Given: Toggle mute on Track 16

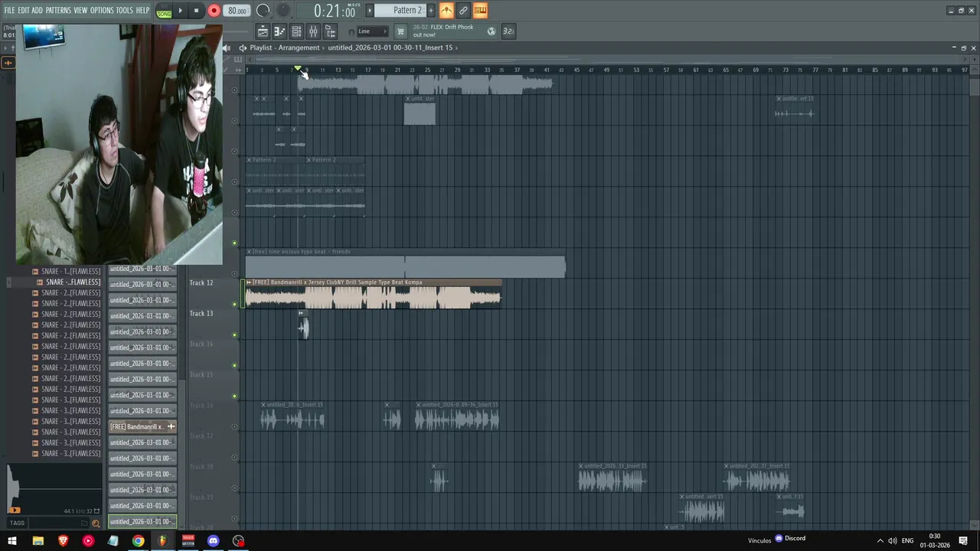Looking at the screenshot, I should 234,426.
